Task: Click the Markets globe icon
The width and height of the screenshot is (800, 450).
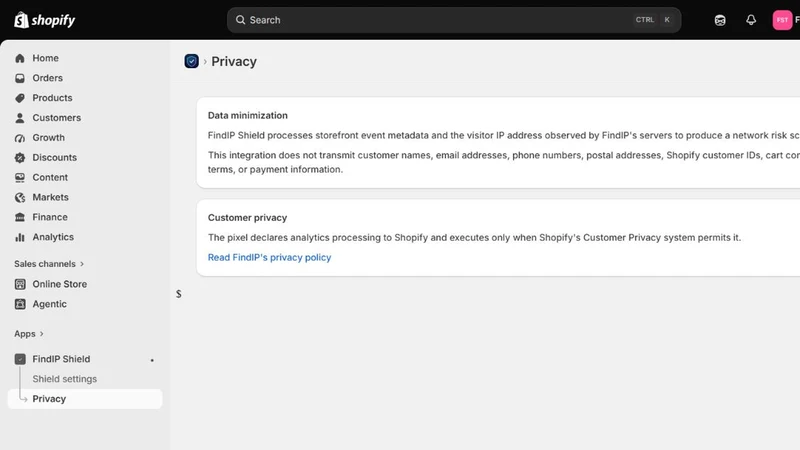Action: pos(20,197)
